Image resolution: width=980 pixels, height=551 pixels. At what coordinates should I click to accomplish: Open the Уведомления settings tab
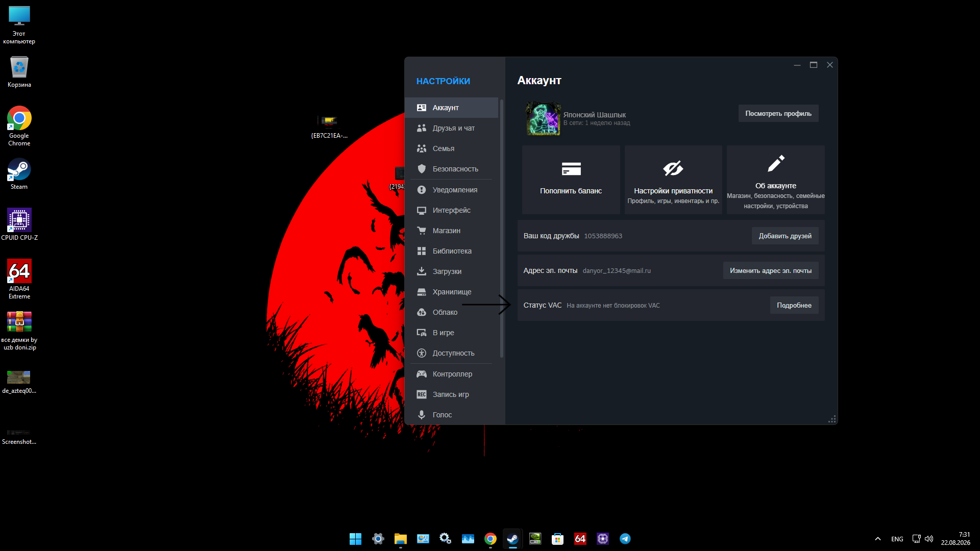pyautogui.click(x=451, y=190)
